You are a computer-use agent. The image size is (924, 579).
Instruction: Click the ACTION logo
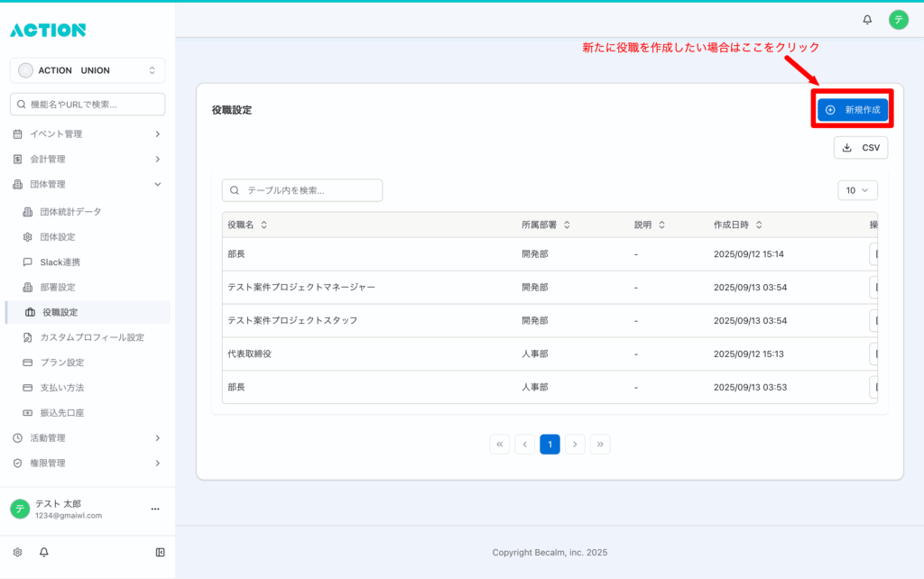click(x=48, y=30)
